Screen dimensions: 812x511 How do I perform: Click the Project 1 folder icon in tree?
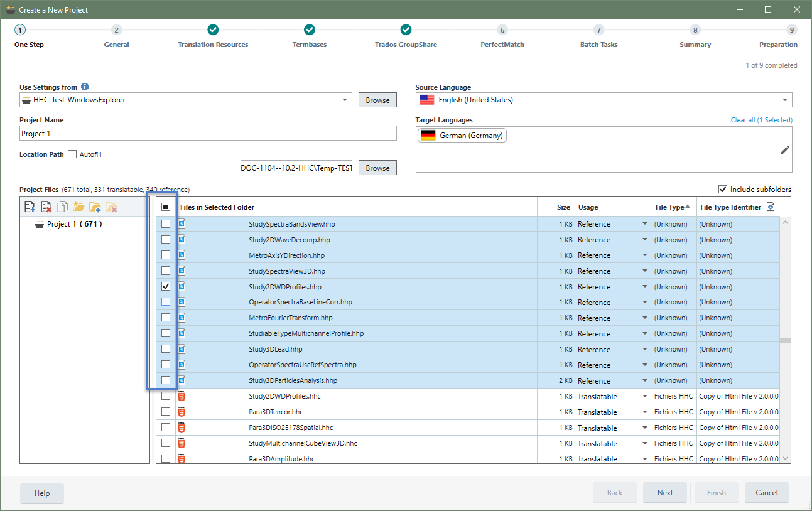(x=40, y=224)
